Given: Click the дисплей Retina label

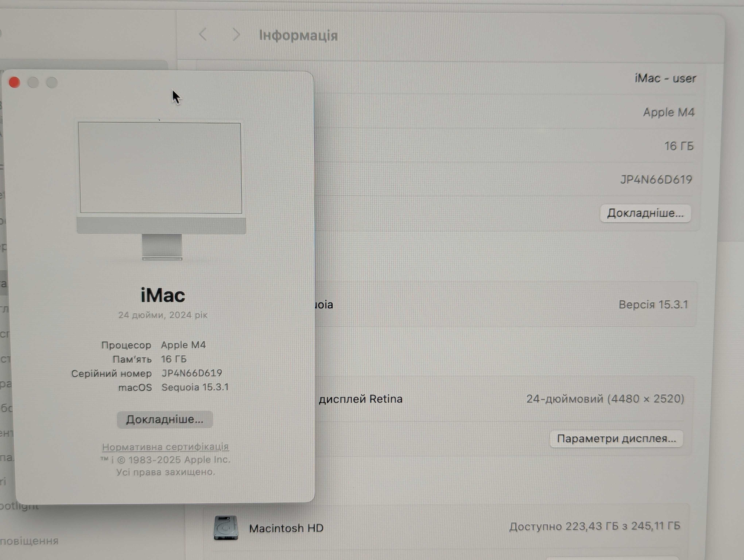Looking at the screenshot, I should [361, 399].
